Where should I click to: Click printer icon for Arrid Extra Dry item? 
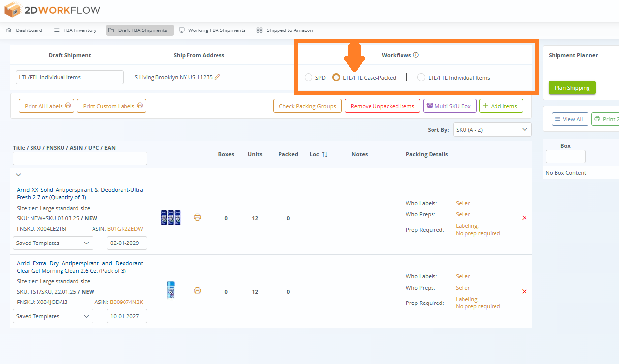[197, 291]
